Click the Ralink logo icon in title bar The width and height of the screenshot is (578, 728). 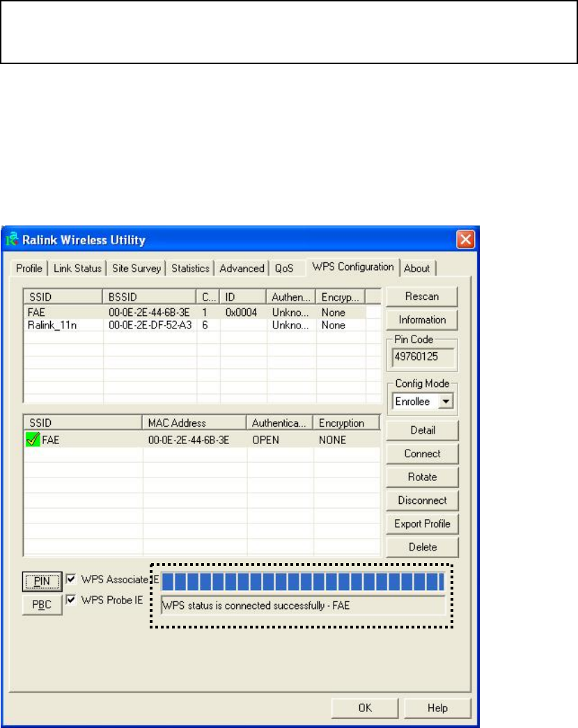pyautogui.click(x=12, y=239)
